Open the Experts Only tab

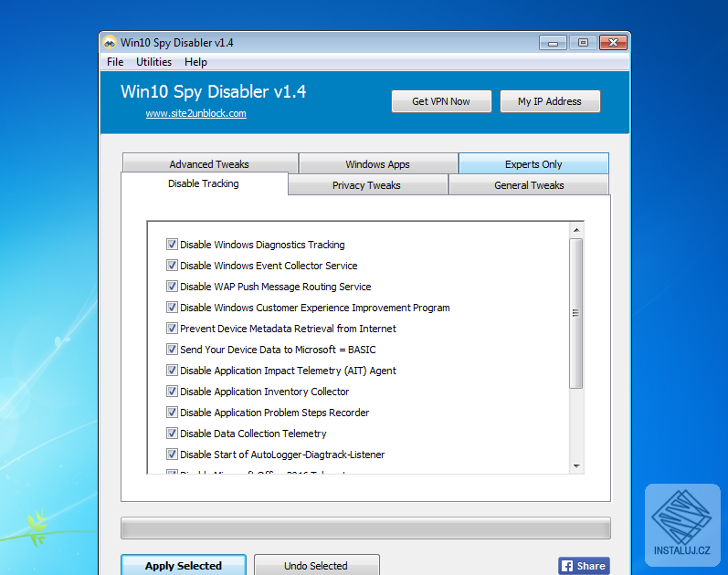[533, 163]
